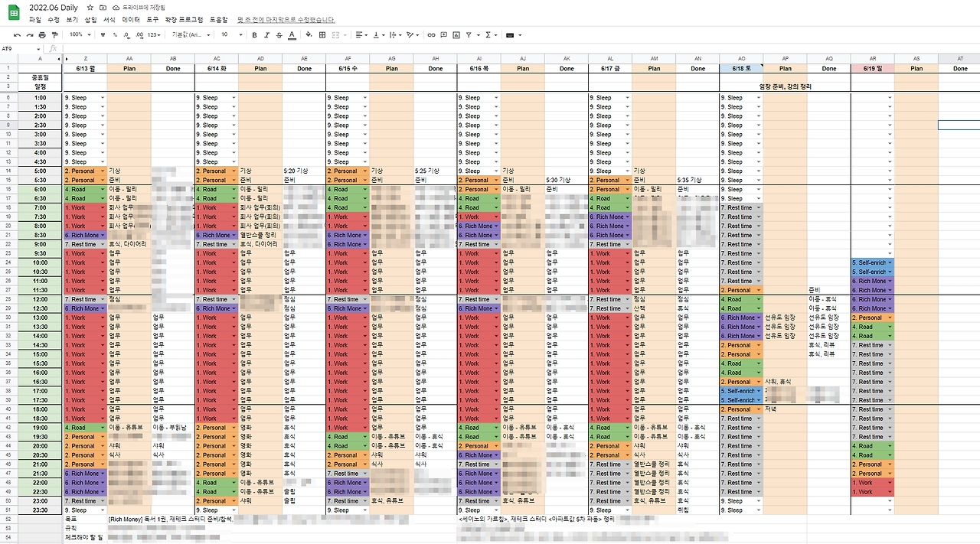Select the 6/19 일 date header cell

873,68
